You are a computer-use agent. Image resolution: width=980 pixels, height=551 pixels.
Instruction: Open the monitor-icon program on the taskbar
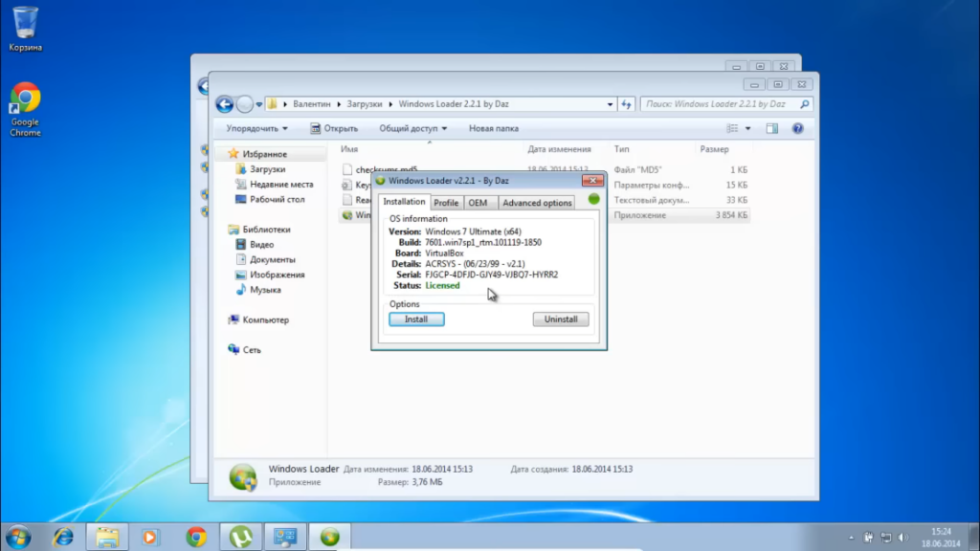pyautogui.click(x=285, y=538)
